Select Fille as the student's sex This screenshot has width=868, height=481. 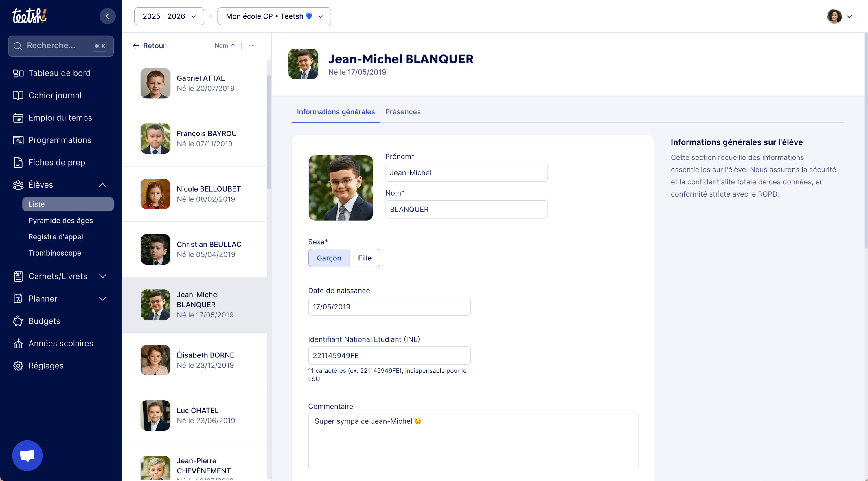click(x=365, y=258)
